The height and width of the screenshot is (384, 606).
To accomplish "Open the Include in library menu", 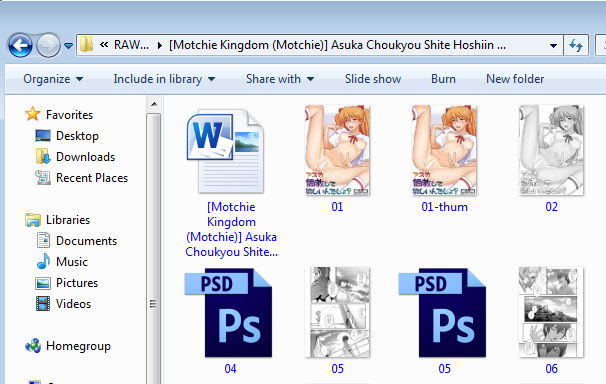I will [164, 79].
